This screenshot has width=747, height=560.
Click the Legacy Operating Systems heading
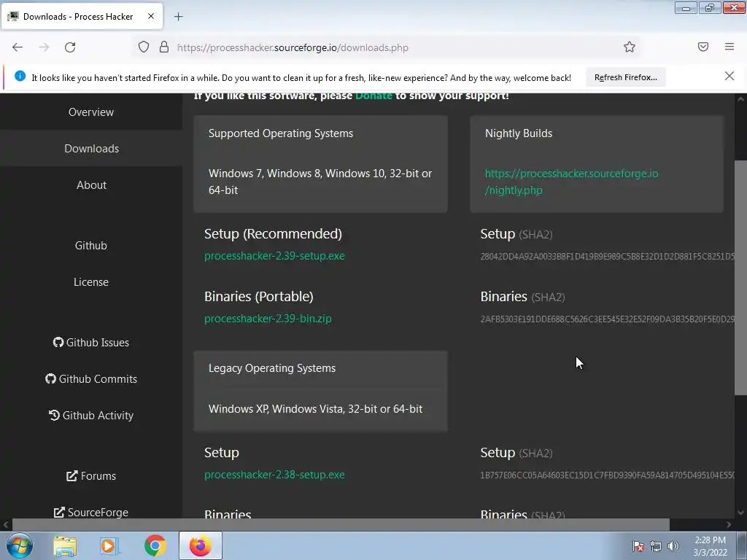[272, 368]
